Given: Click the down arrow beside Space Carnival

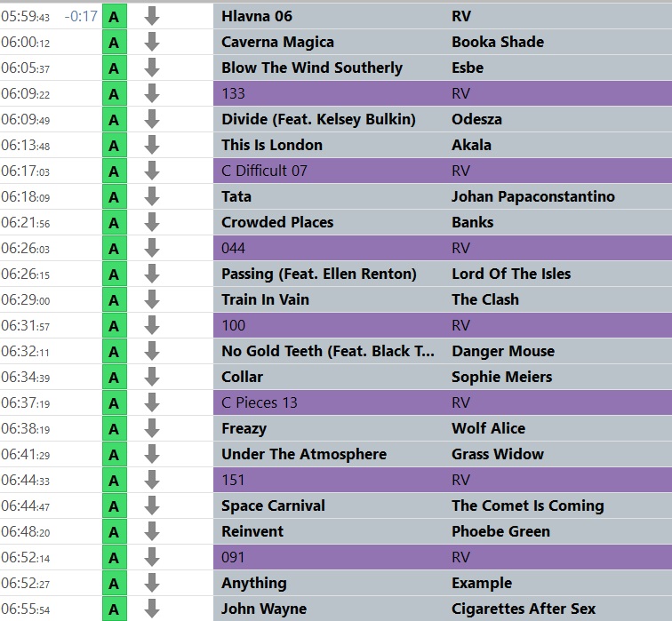Looking at the screenshot, I should pyautogui.click(x=152, y=506).
